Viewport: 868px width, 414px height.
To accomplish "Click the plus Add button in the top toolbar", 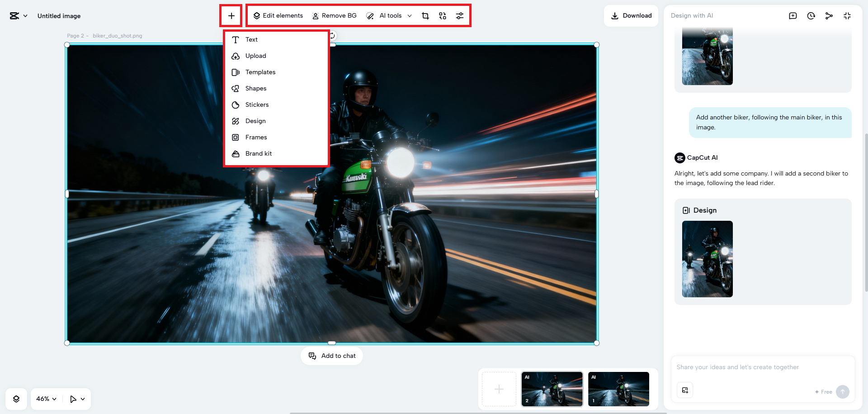I will (231, 16).
